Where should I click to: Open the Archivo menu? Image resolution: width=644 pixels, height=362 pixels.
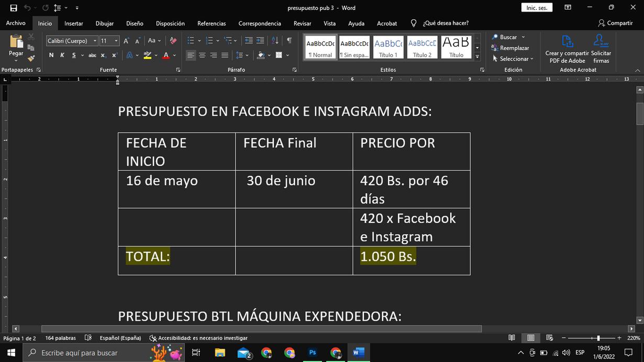pos(16,23)
